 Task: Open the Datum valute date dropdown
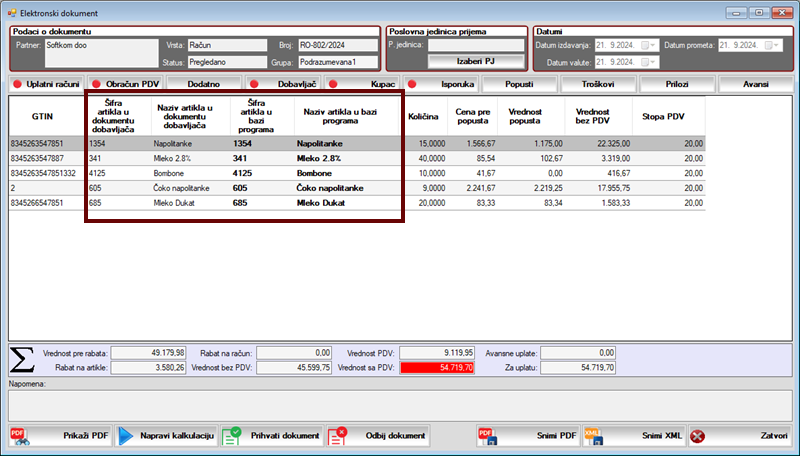click(x=652, y=62)
